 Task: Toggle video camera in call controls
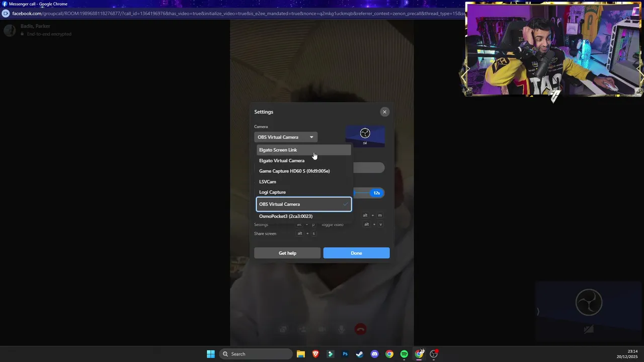322,329
